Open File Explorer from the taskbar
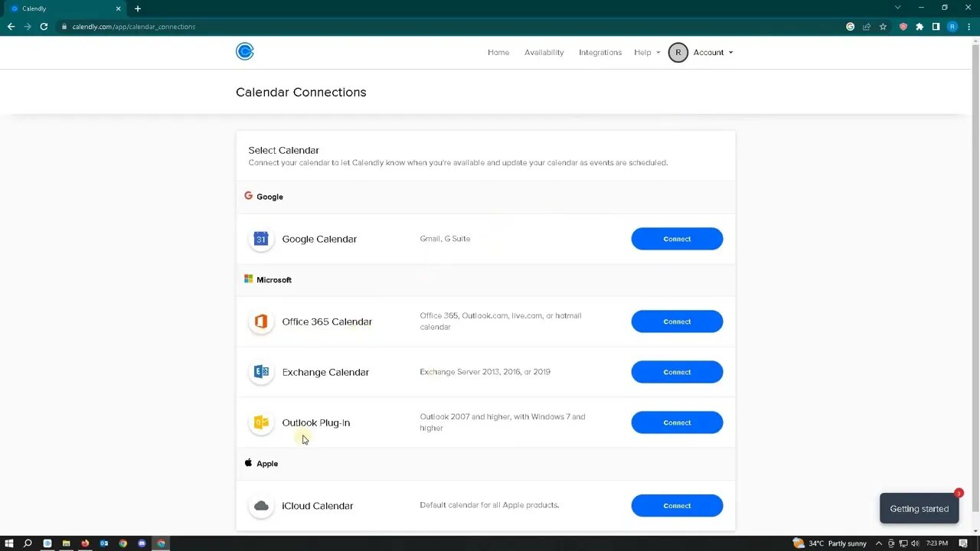The image size is (980, 551). coord(66,543)
